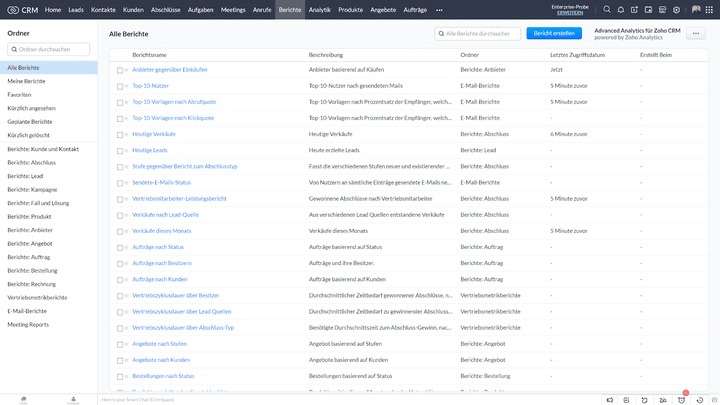Tick the Heutige Verkäufe checkbox
This screenshot has width=720, height=405.
[120, 135]
